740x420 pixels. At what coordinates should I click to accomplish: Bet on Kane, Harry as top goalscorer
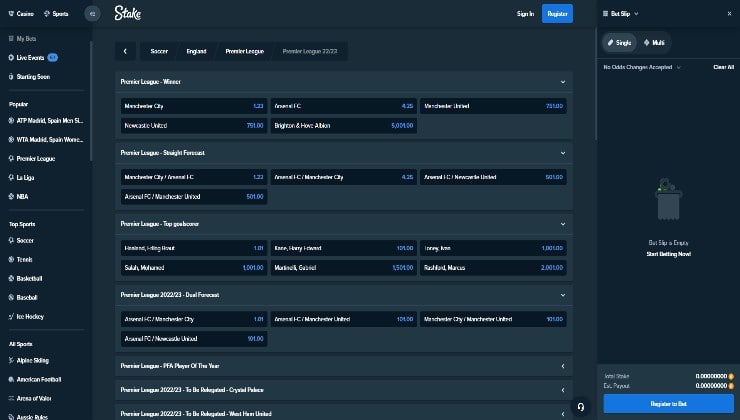pyautogui.click(x=344, y=248)
